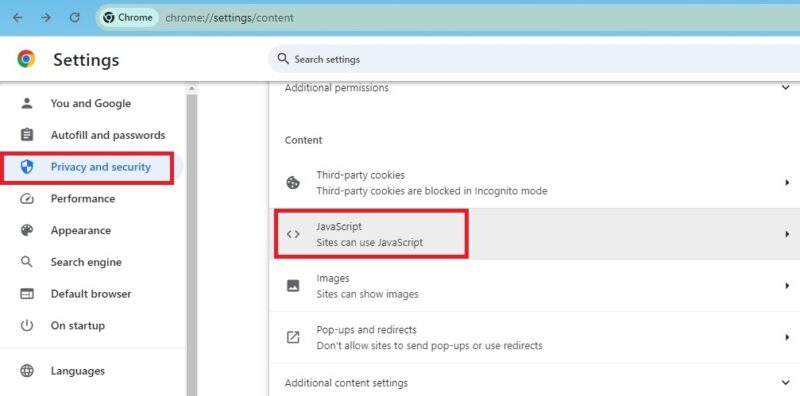Open Appearance settings
Screen dimensions: 800x396
[x=81, y=230]
